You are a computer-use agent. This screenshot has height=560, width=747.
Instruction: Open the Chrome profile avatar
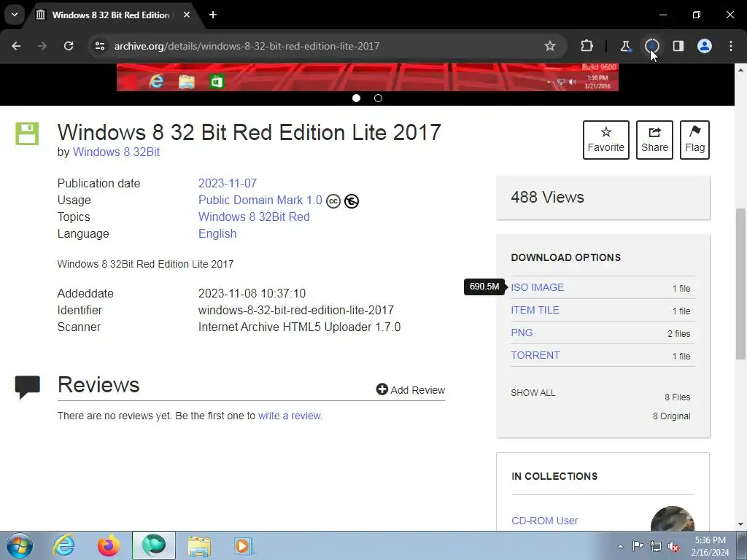[x=705, y=46]
